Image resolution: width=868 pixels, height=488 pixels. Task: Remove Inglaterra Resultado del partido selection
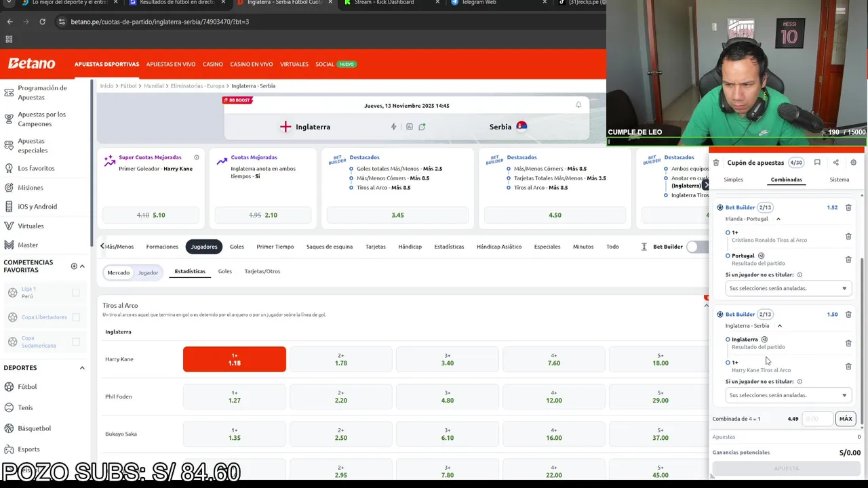848,343
